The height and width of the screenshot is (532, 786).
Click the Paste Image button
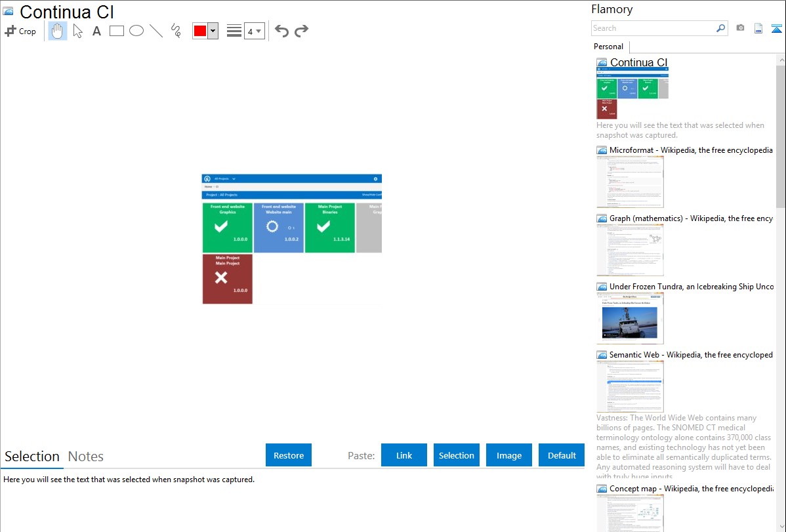point(509,455)
